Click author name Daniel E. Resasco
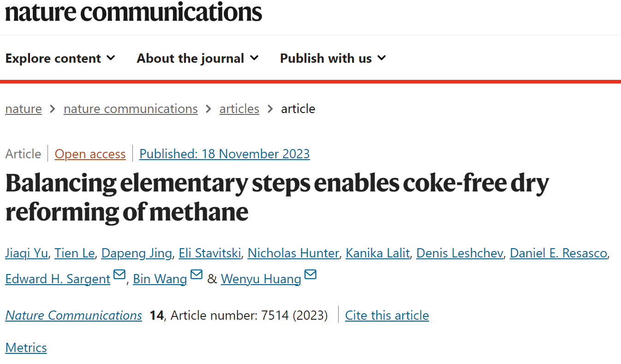The image size is (621, 364). [559, 253]
